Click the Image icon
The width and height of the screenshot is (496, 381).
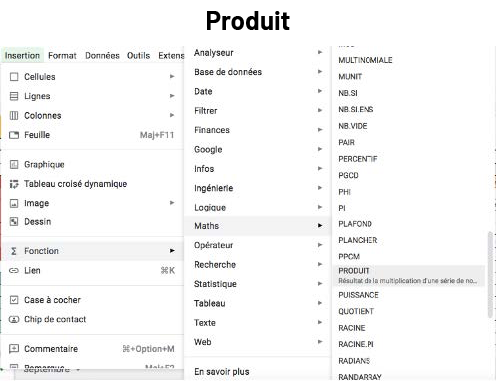click(14, 203)
